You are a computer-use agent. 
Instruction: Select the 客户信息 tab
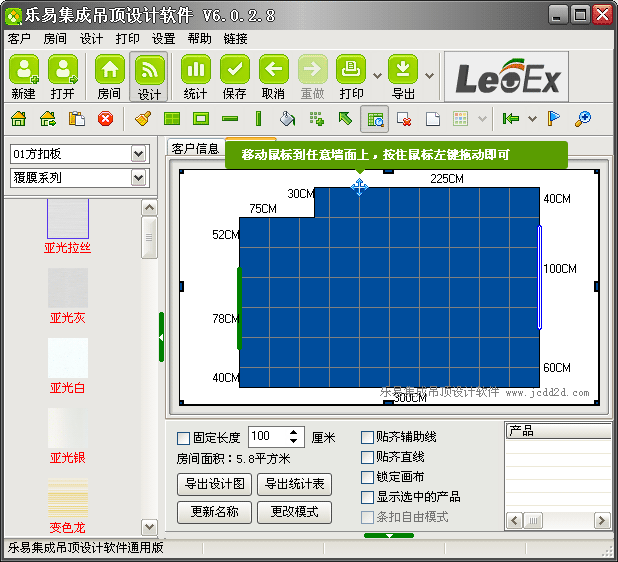point(195,148)
